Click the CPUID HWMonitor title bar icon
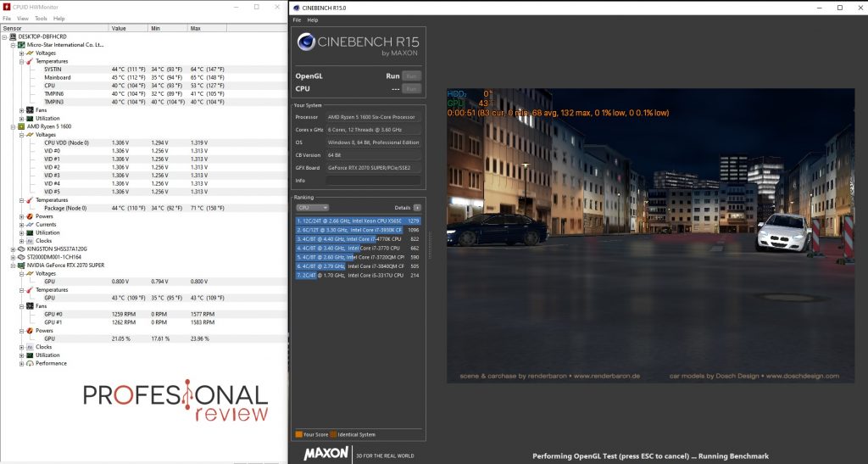The image size is (868, 464). click(x=7, y=7)
